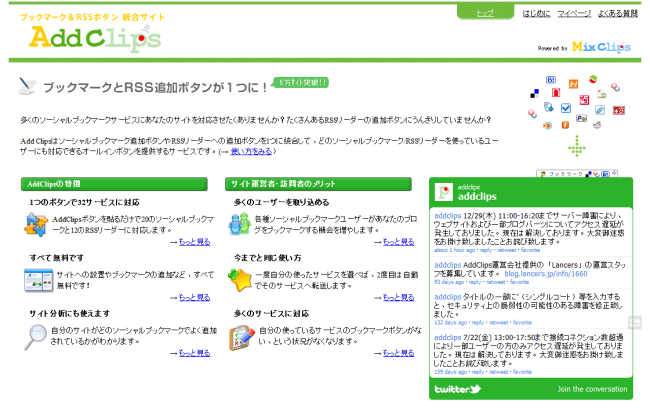Go to はじめに page
650x410 pixels.
tap(536, 14)
